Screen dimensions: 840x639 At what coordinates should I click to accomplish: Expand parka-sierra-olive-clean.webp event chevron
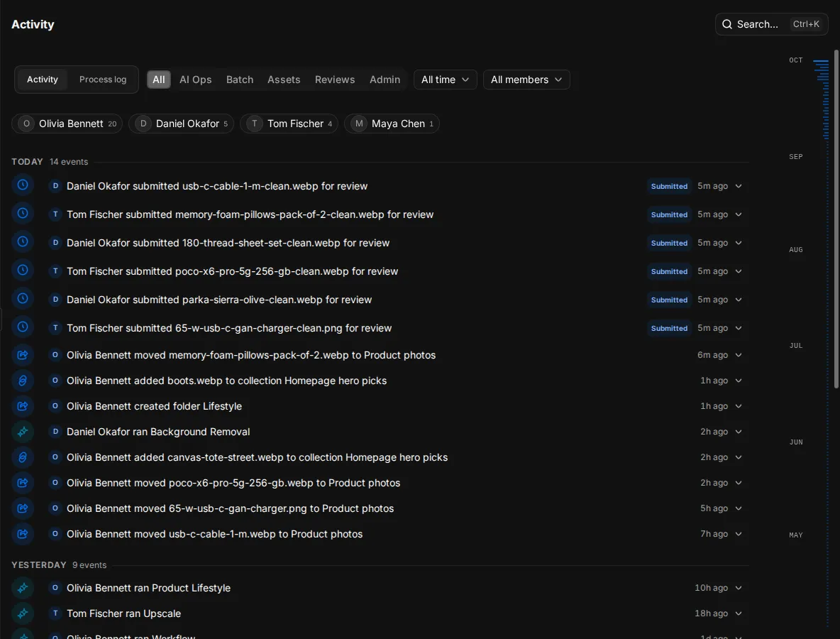click(739, 300)
